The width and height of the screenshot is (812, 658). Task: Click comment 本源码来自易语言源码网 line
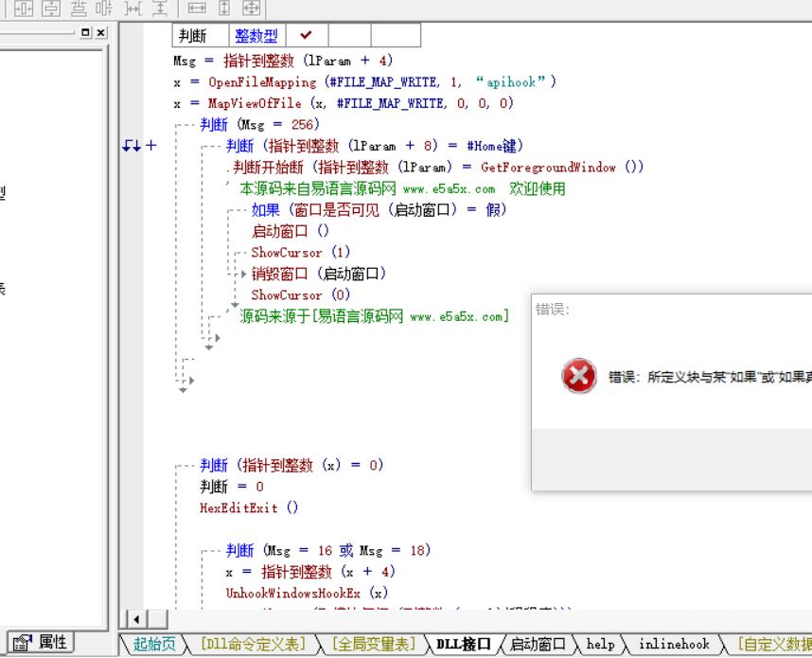396,188
